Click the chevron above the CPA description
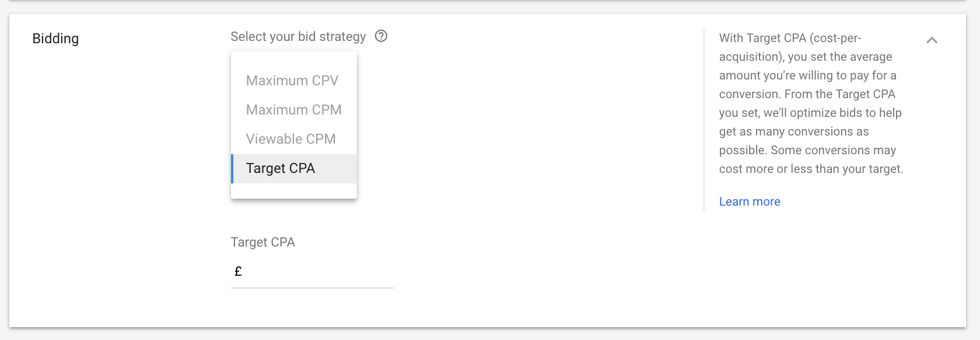980x340 pixels. coord(932,40)
